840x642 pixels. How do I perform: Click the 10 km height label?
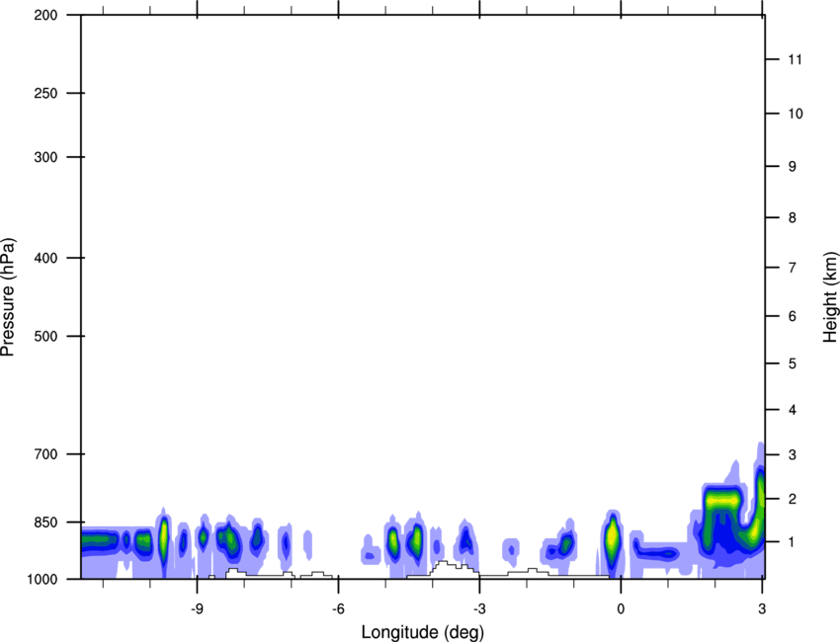(796, 114)
